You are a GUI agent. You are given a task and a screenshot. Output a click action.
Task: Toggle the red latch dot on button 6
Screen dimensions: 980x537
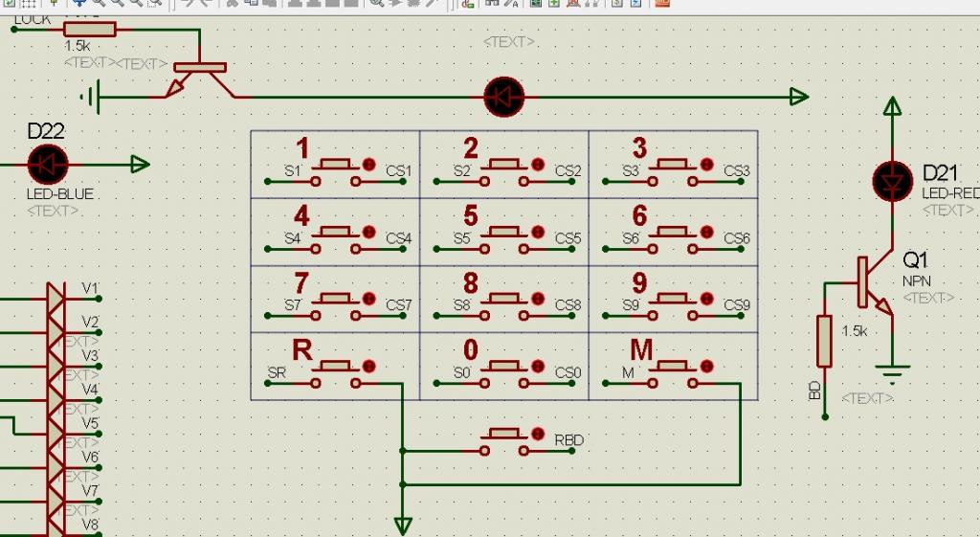(x=706, y=232)
